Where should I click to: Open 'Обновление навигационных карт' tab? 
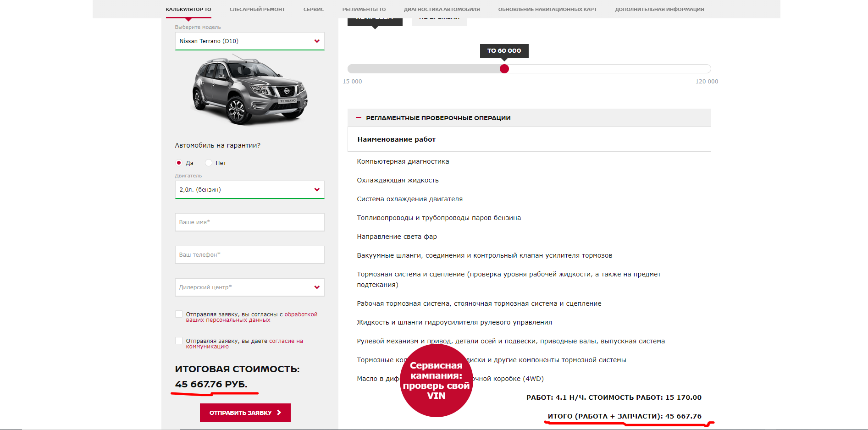click(547, 10)
